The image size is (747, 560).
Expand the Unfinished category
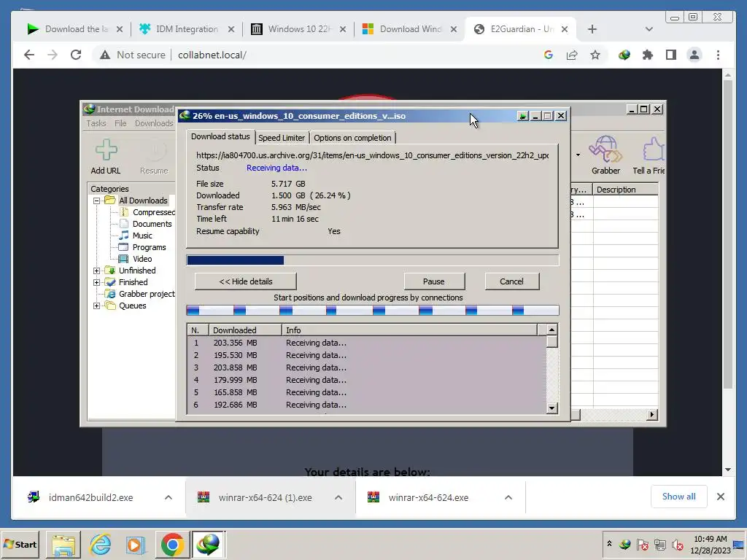97,271
